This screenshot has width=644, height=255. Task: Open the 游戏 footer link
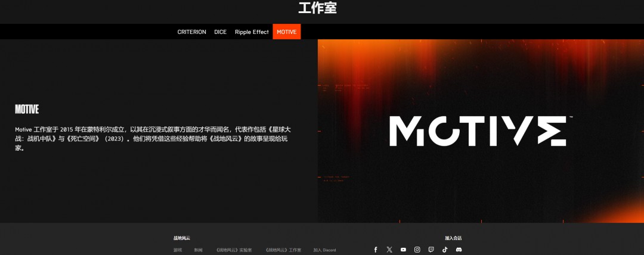pyautogui.click(x=178, y=250)
